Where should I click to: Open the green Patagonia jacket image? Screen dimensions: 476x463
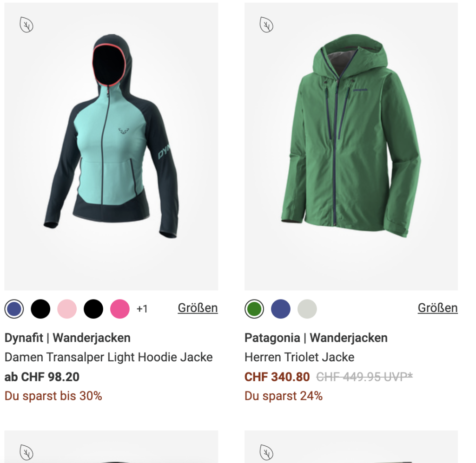pos(351,146)
